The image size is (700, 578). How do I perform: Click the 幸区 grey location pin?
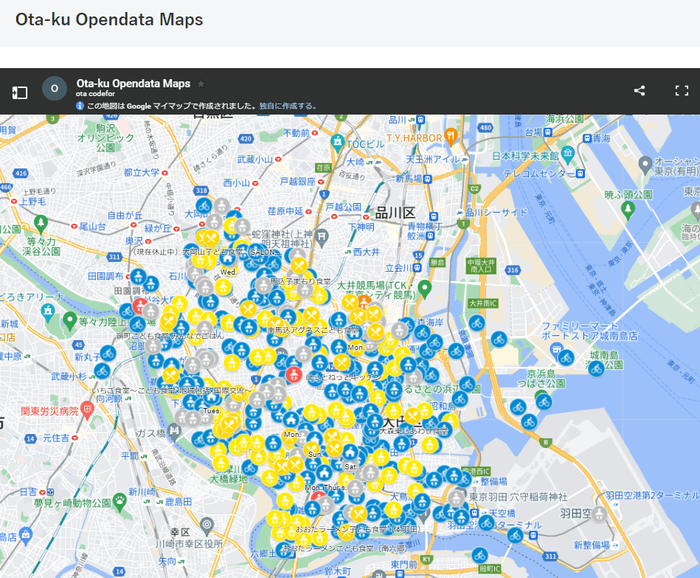tap(206, 524)
